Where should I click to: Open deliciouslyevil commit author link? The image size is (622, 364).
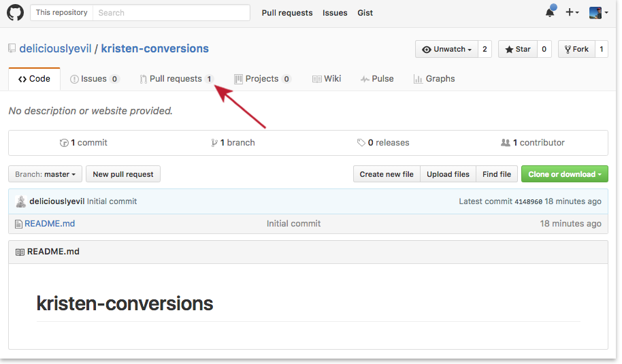click(x=56, y=201)
